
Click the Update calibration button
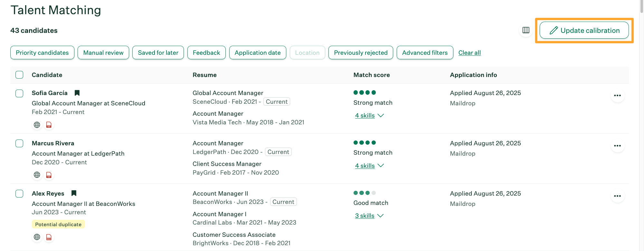(x=584, y=31)
